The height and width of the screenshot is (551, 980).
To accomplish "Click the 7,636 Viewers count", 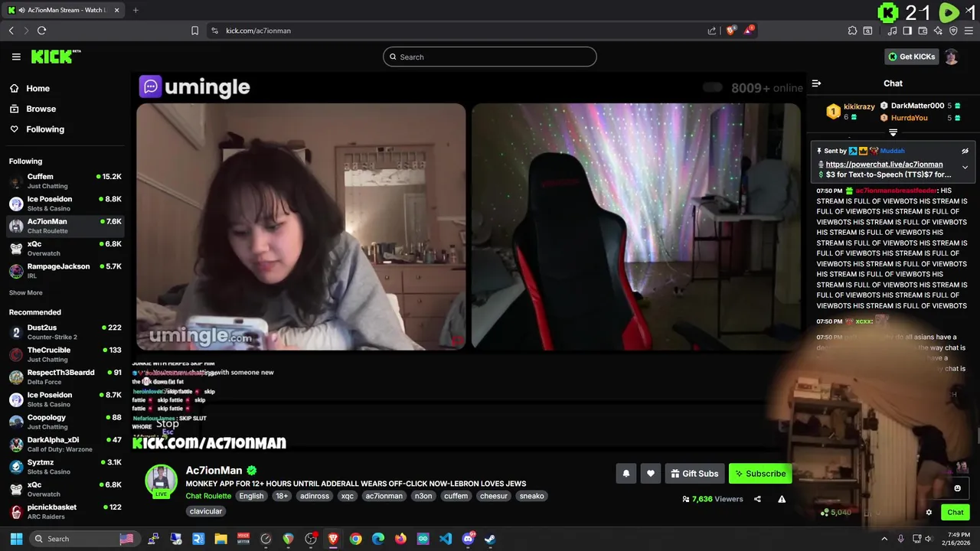I will (713, 499).
